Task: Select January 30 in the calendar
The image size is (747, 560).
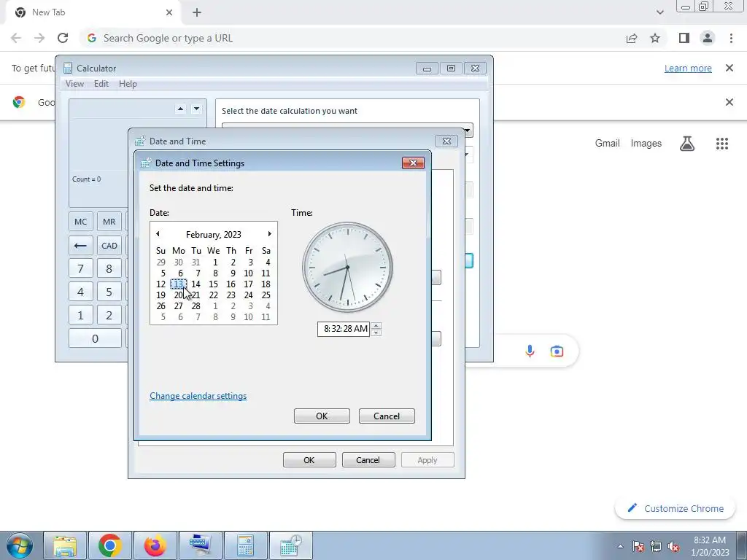Action: [178, 262]
